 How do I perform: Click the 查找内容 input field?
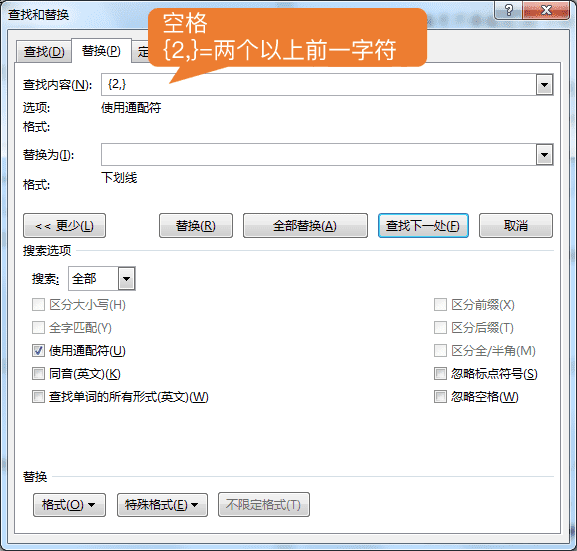click(319, 85)
